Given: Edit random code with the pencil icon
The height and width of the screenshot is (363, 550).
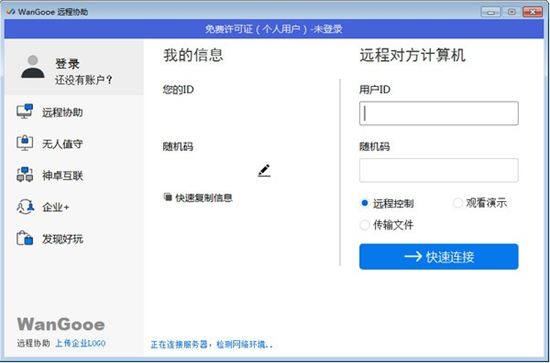Looking at the screenshot, I should point(264,170).
